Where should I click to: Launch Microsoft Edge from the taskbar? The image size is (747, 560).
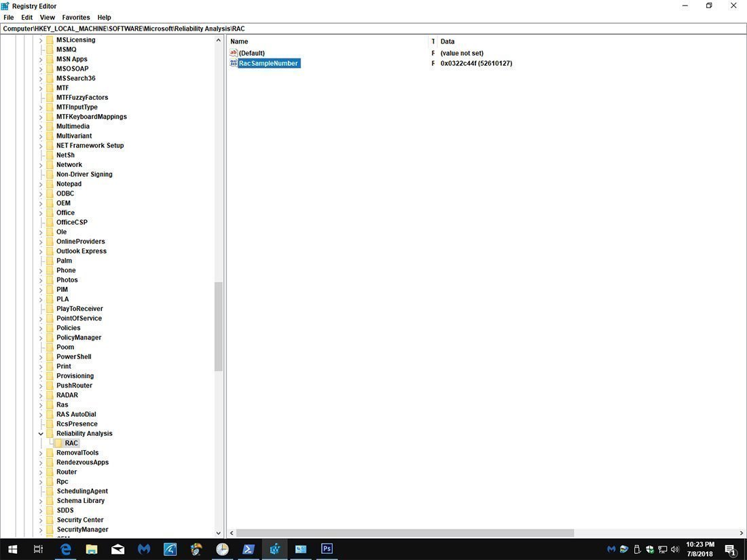(x=65, y=549)
